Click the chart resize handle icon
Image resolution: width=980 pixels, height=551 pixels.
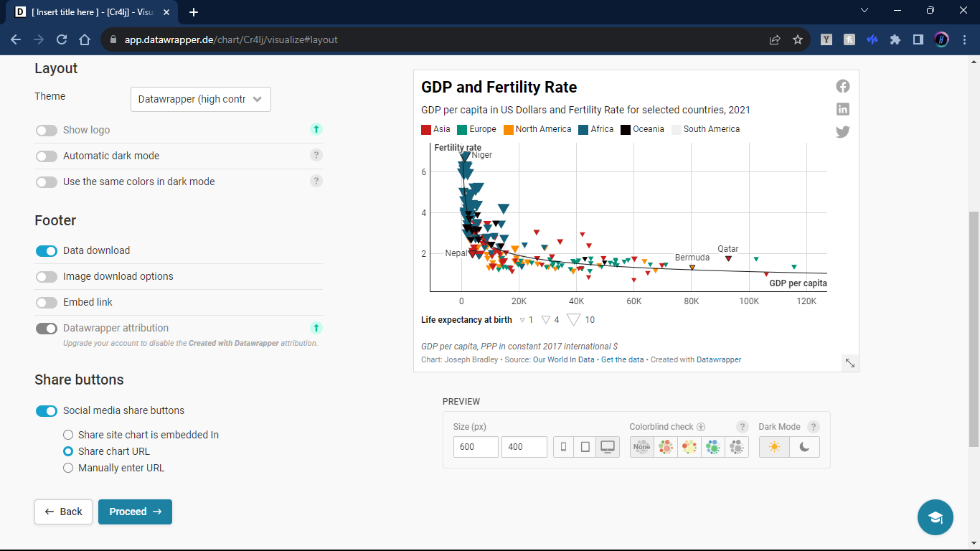(850, 363)
